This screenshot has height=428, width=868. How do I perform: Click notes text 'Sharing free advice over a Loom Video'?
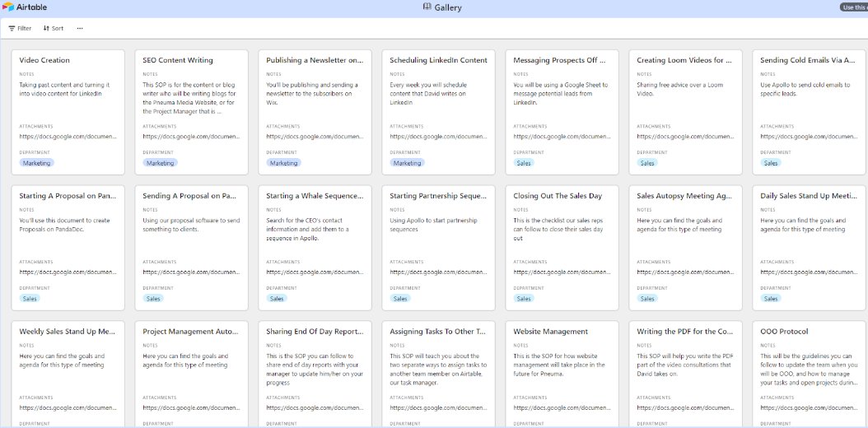(x=679, y=90)
